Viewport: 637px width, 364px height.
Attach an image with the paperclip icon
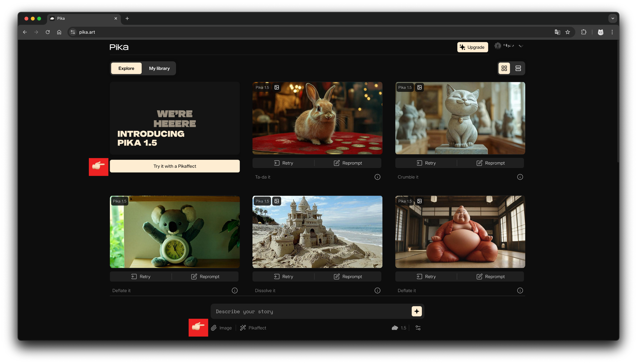214,328
